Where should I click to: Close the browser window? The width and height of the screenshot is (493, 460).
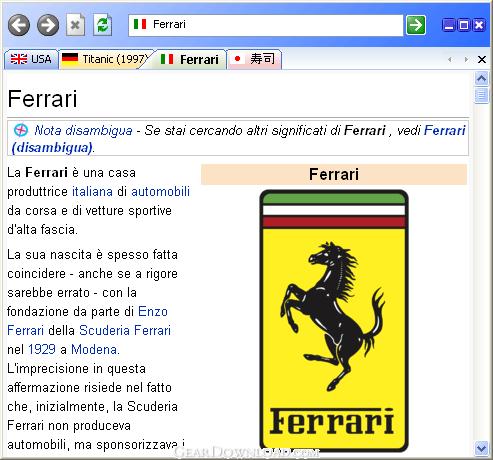point(479,25)
